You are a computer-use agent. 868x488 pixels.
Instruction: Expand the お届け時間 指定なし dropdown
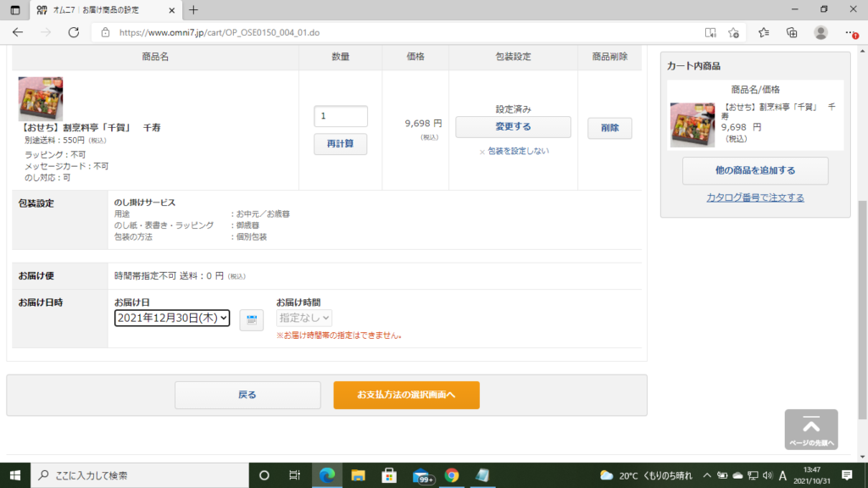click(304, 319)
